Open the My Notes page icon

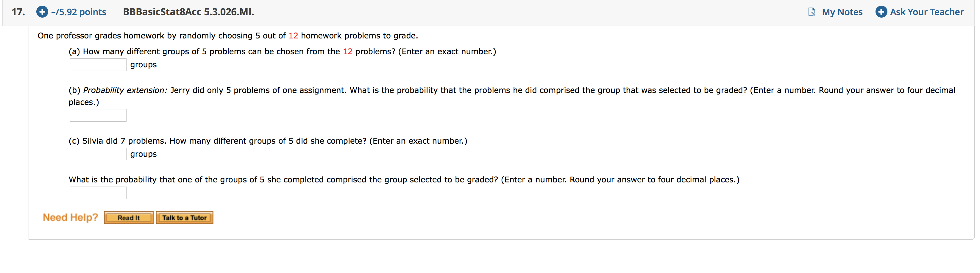coord(812,12)
